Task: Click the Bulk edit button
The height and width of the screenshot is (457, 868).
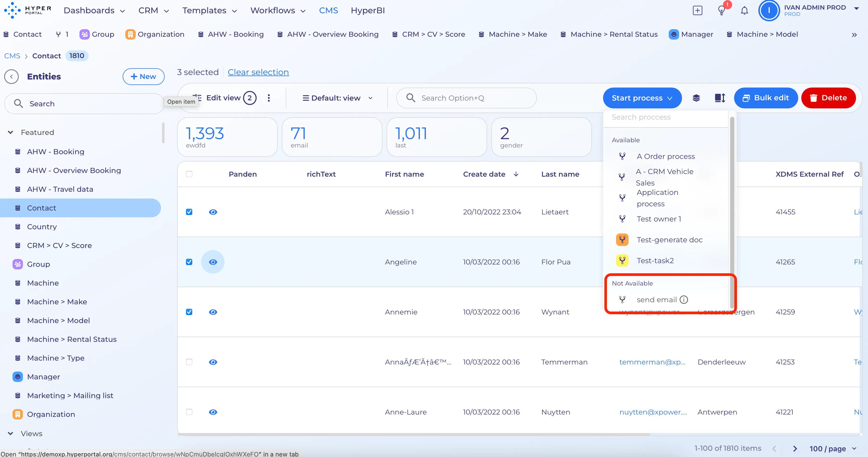Action: pos(766,98)
